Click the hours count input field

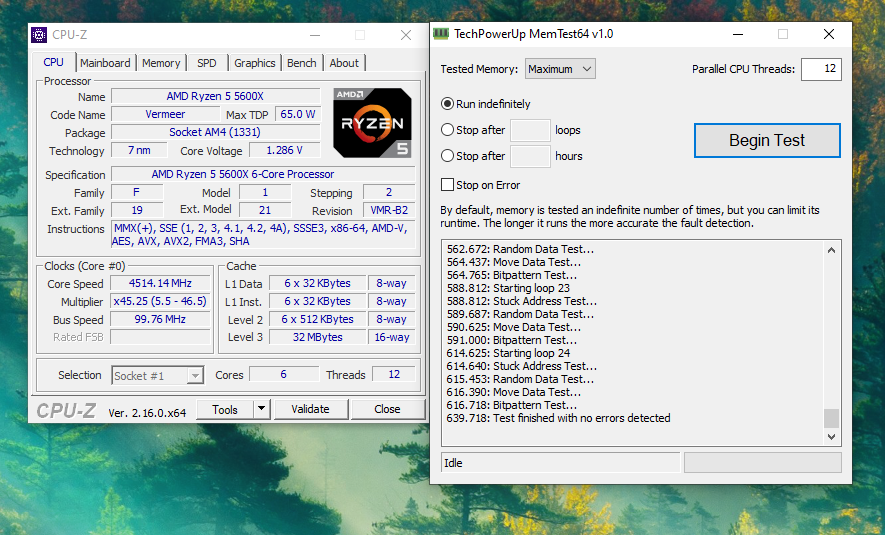pyautogui.click(x=530, y=156)
